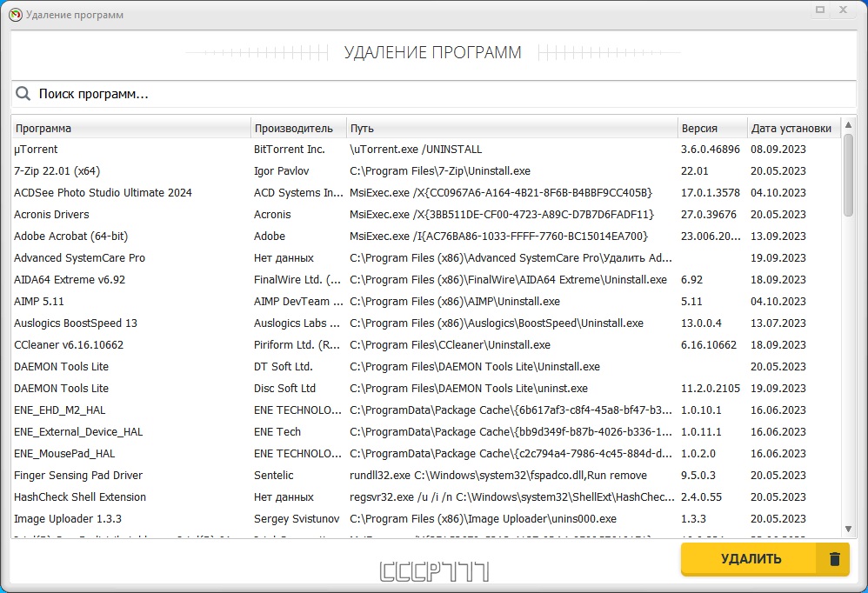
Task: Select the CCleaner v6.16.10662 row
Action: (x=130, y=345)
